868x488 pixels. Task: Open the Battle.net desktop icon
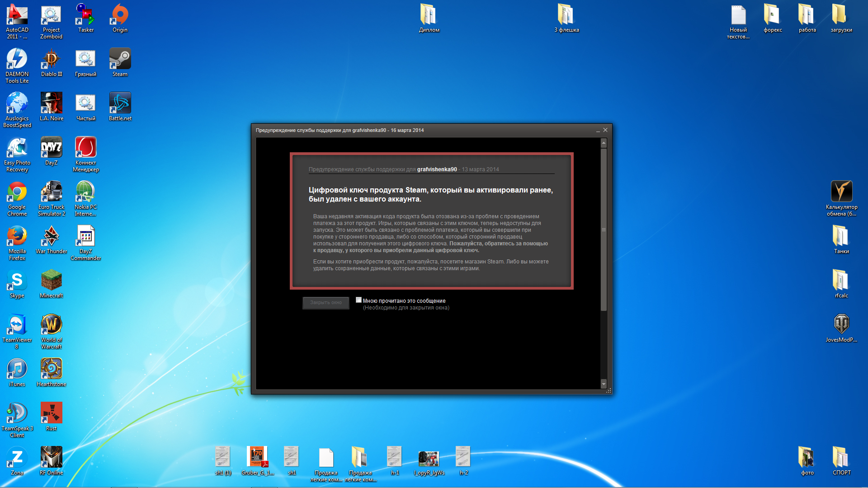pyautogui.click(x=120, y=107)
